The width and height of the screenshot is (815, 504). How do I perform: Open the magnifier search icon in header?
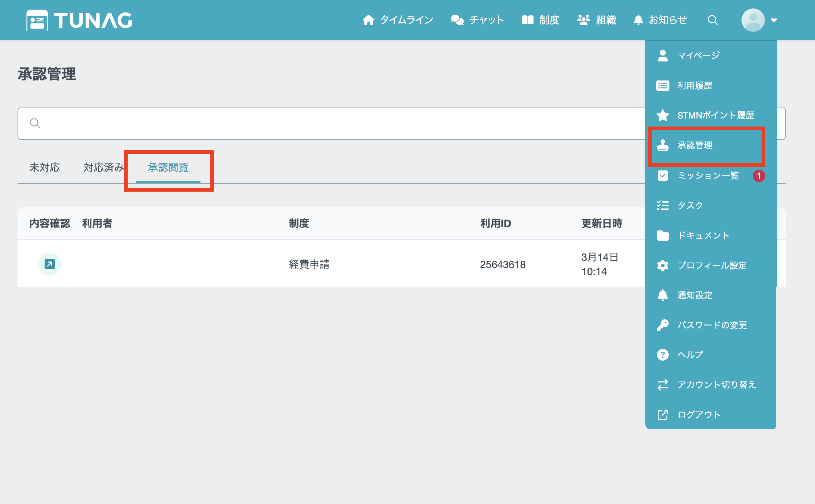click(713, 20)
